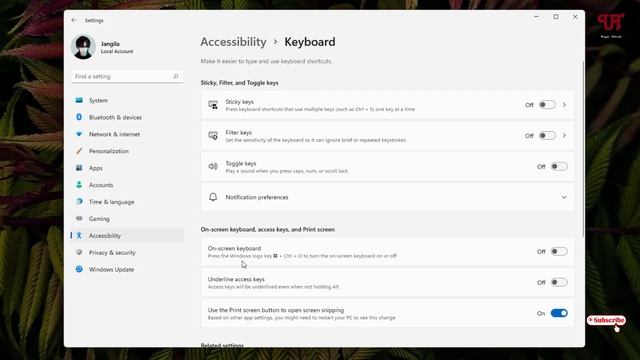Select Privacy & security
This screenshot has width=640, height=360.
pos(127,253)
